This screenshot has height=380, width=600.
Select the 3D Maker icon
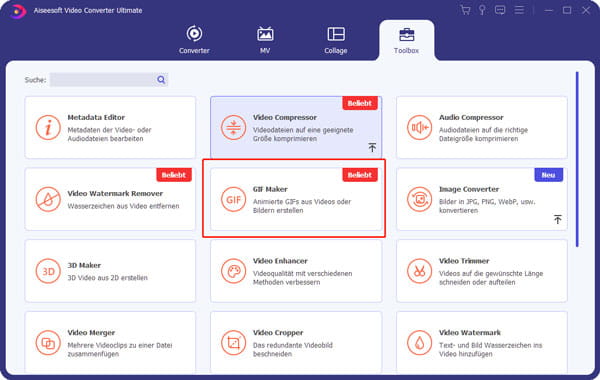click(48, 271)
